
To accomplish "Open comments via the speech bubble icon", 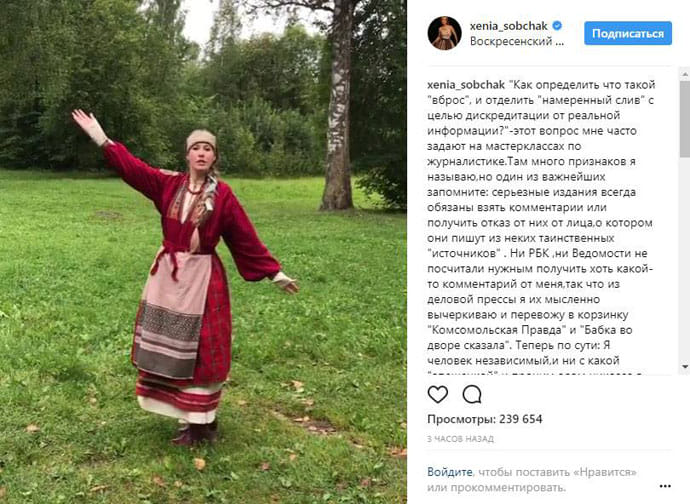I will [x=472, y=394].
